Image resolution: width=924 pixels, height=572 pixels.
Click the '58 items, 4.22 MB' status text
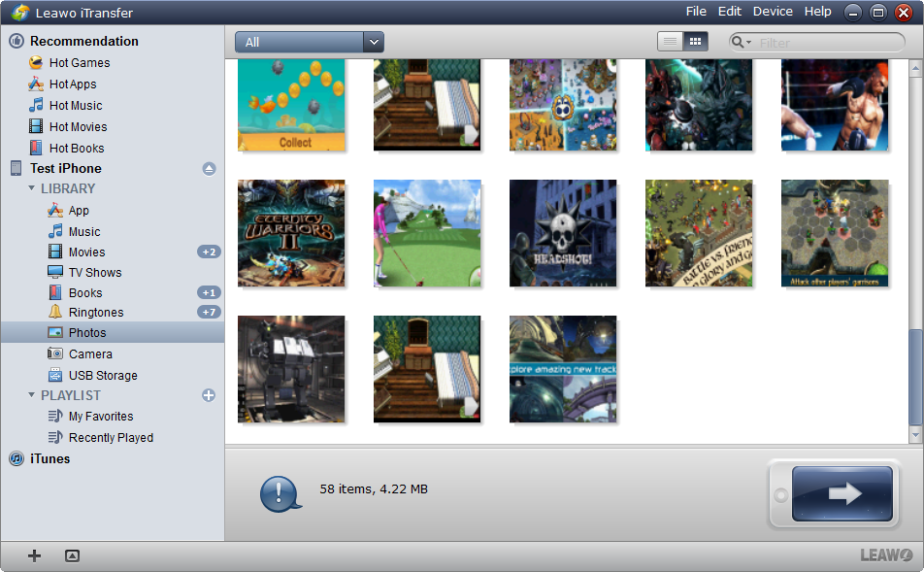374,488
